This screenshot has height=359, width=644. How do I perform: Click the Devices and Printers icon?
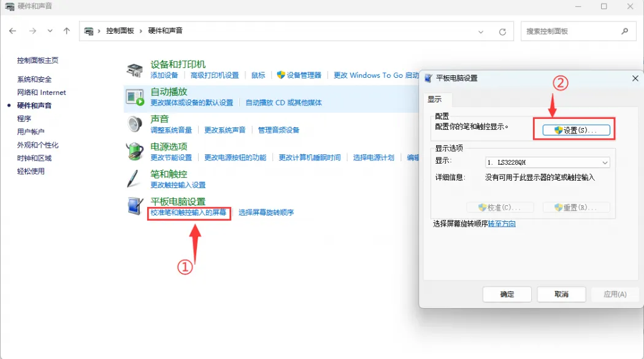click(x=135, y=70)
